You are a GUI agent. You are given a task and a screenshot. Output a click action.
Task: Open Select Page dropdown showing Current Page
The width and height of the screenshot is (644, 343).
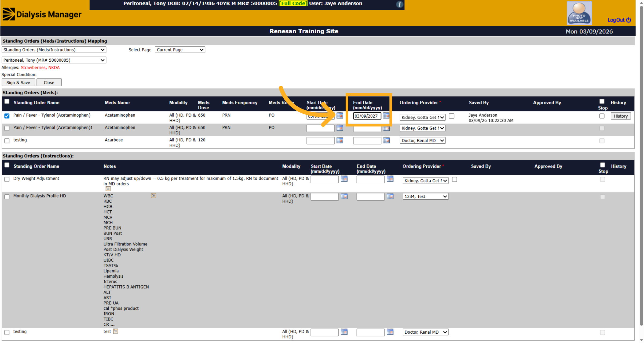coord(180,50)
